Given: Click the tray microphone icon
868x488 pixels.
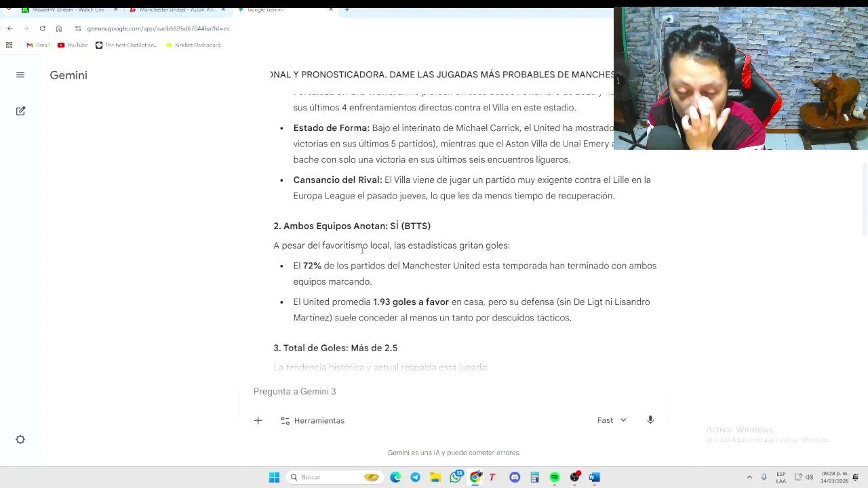Looking at the screenshot, I should coord(764,477).
